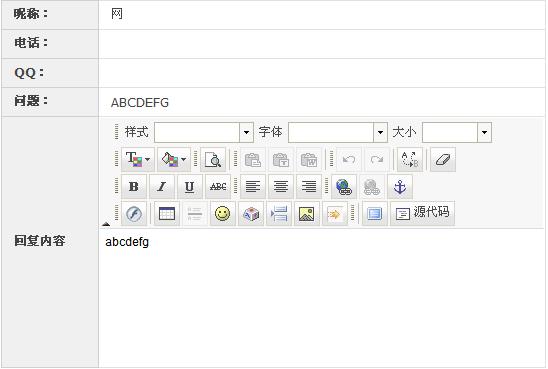Click the Insert Table icon
The height and width of the screenshot is (369, 548).
(167, 214)
